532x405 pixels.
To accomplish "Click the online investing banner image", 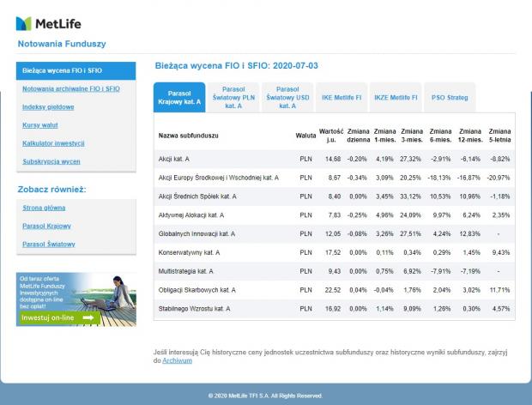I will pyautogui.click(x=76, y=299).
